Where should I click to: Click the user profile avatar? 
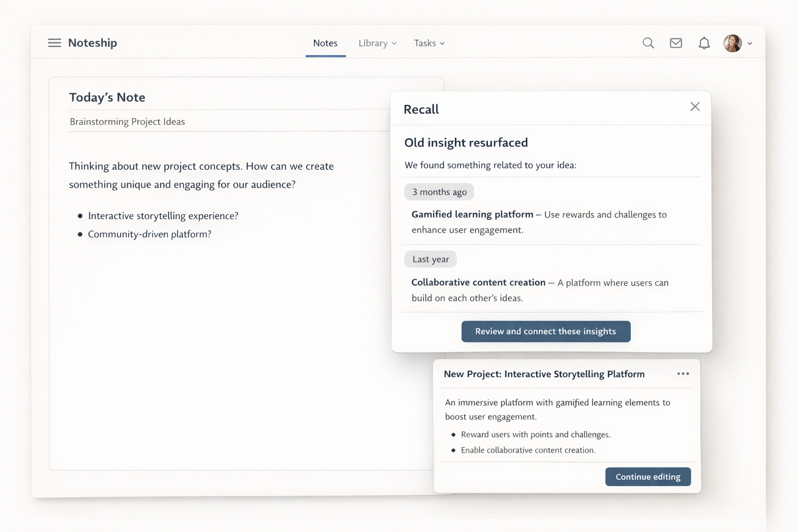(733, 43)
